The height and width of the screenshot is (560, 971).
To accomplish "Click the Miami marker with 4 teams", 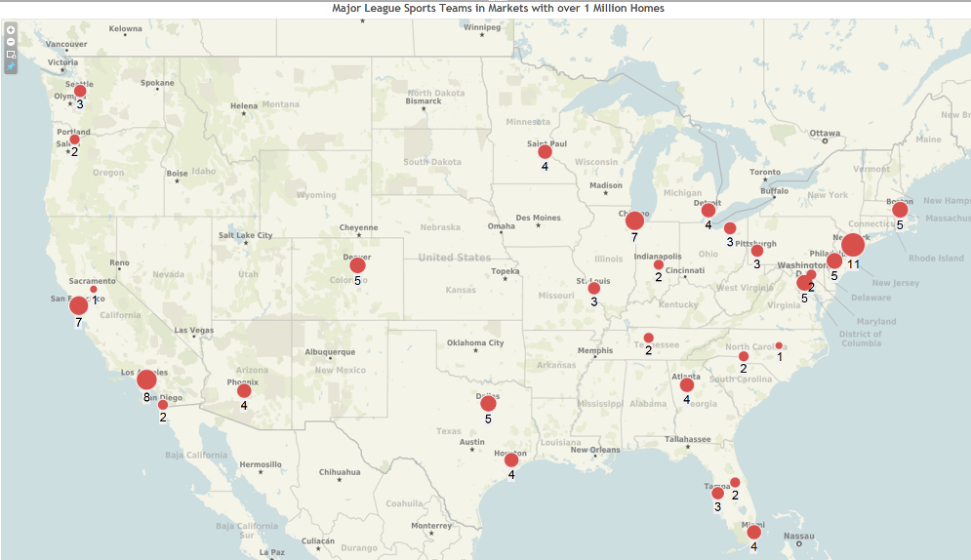I will [x=753, y=532].
